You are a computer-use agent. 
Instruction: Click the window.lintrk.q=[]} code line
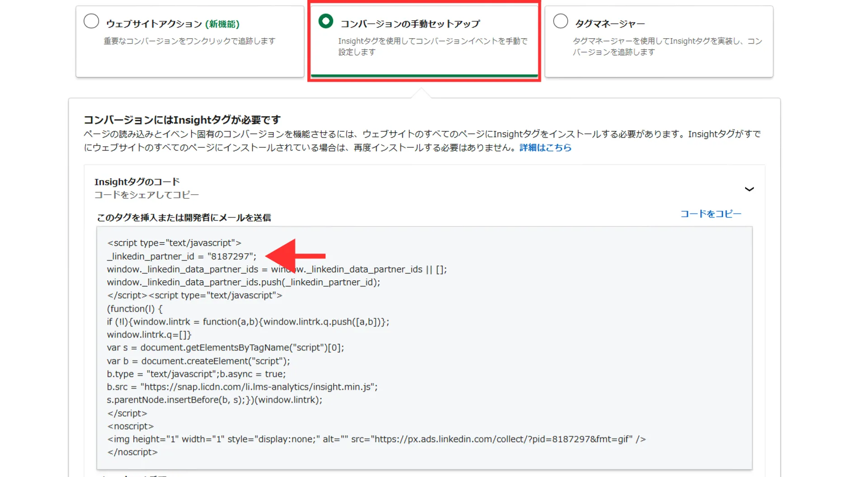tap(149, 335)
